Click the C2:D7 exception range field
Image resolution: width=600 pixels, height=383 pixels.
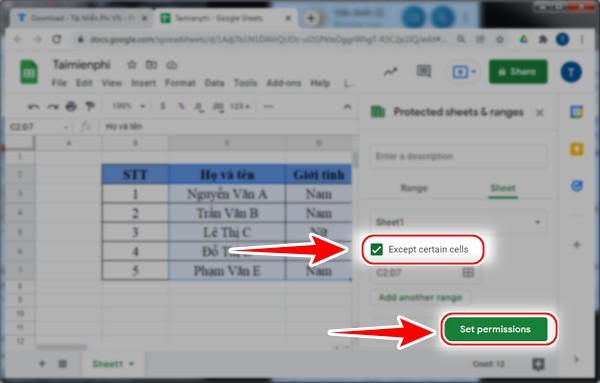click(425, 273)
